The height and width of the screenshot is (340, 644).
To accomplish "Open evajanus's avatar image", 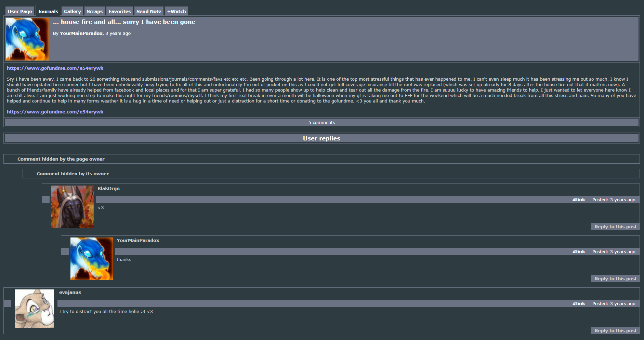I will (x=34, y=309).
